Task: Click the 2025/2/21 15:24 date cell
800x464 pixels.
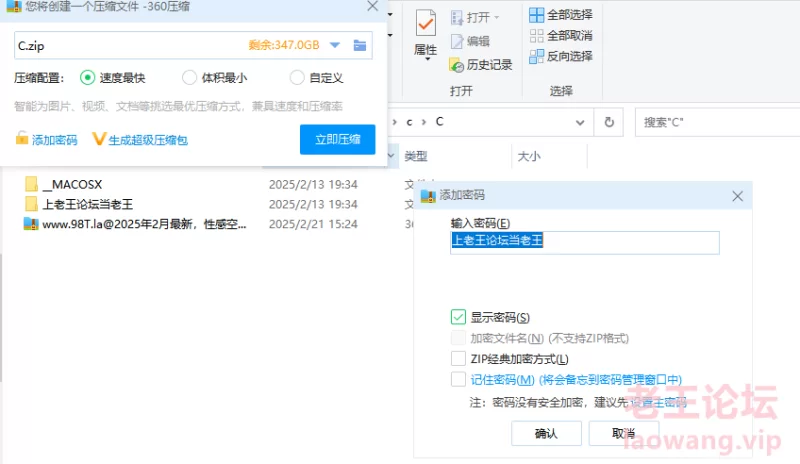Action: [x=313, y=224]
